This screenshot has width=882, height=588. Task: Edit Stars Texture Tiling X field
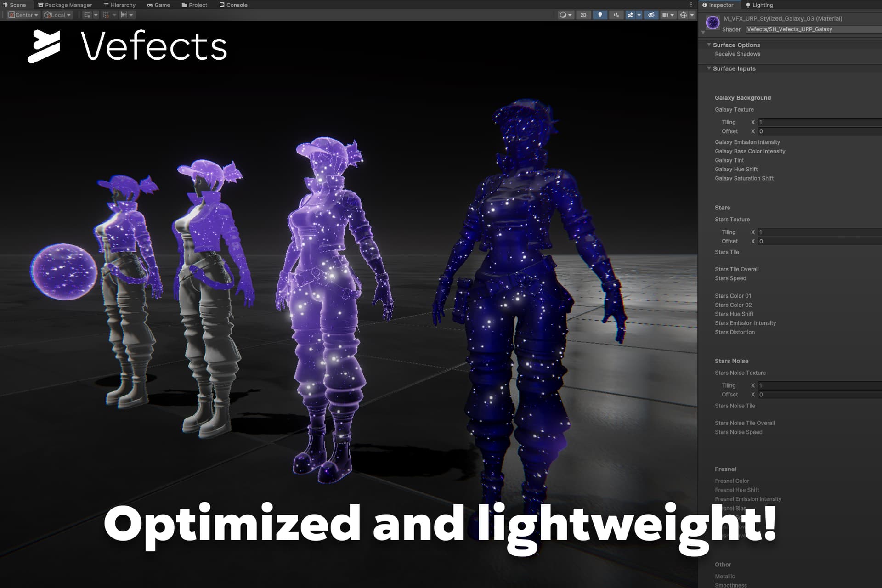pyautogui.click(x=820, y=232)
